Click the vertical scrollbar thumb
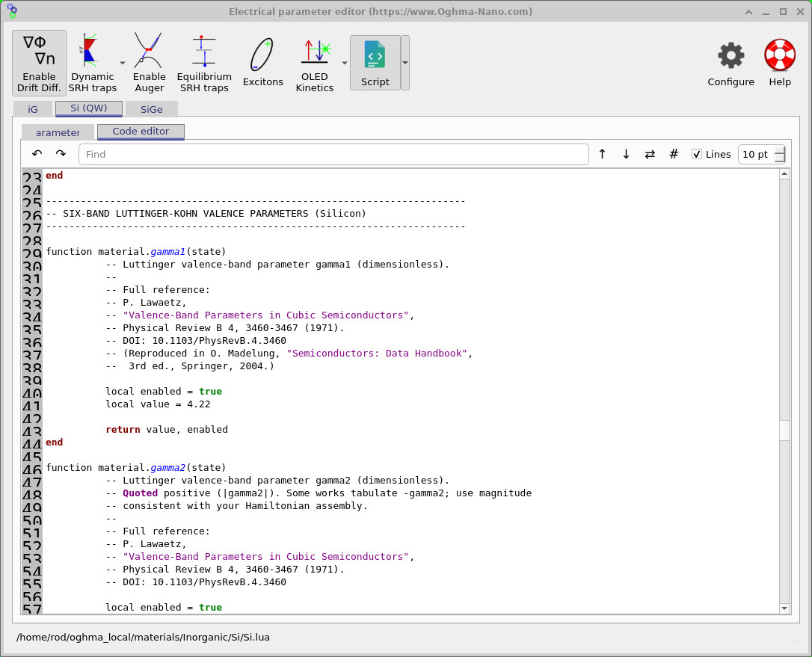The image size is (812, 657). 784,430
